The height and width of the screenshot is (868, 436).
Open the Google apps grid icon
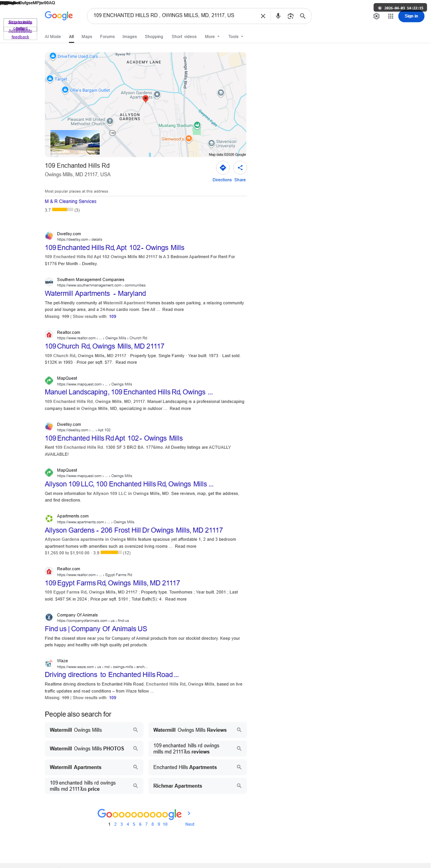391,16
